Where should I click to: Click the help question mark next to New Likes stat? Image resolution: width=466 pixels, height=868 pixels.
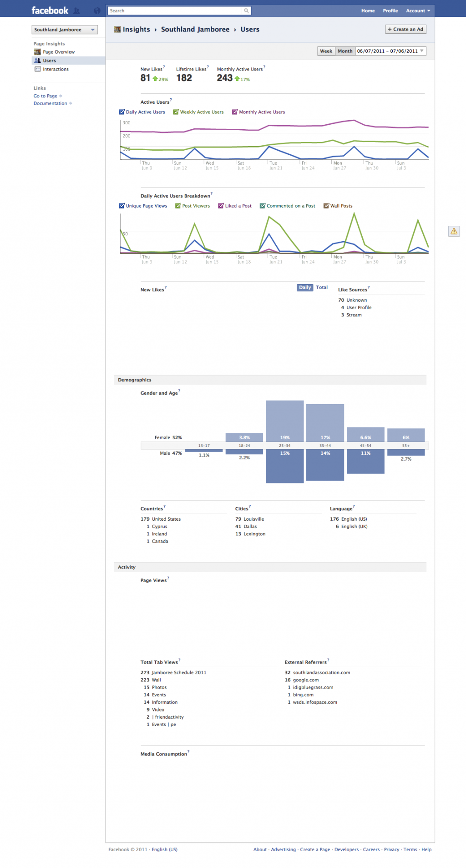[x=164, y=67]
